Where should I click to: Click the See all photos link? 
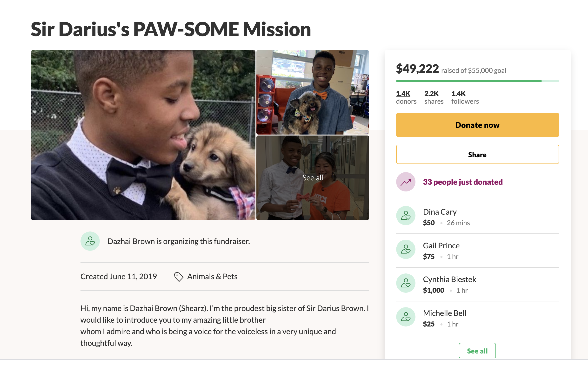click(313, 178)
